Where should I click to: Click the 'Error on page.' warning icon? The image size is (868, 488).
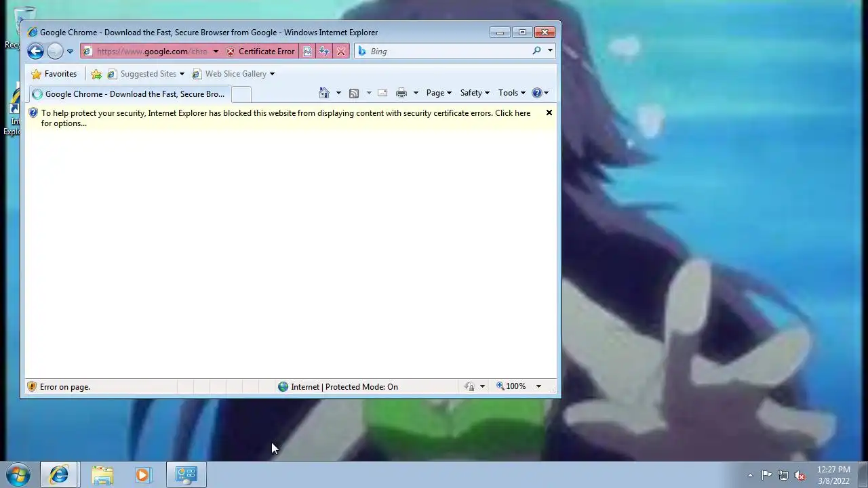31,386
